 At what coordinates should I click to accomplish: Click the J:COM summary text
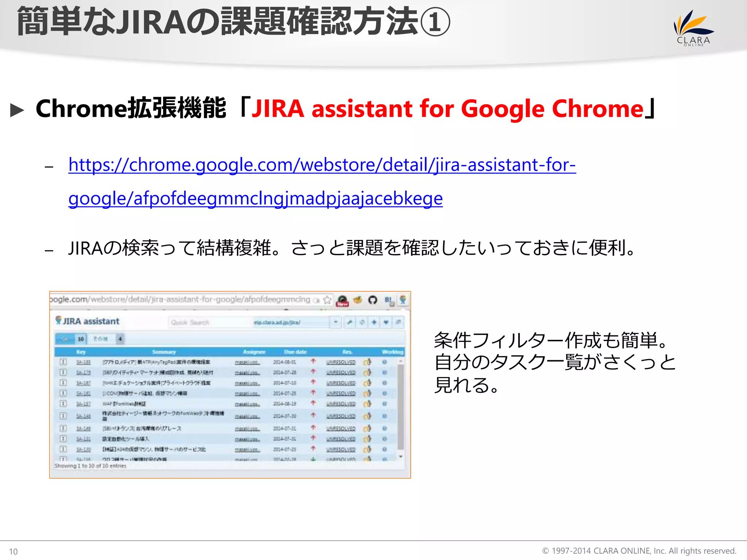point(145,393)
